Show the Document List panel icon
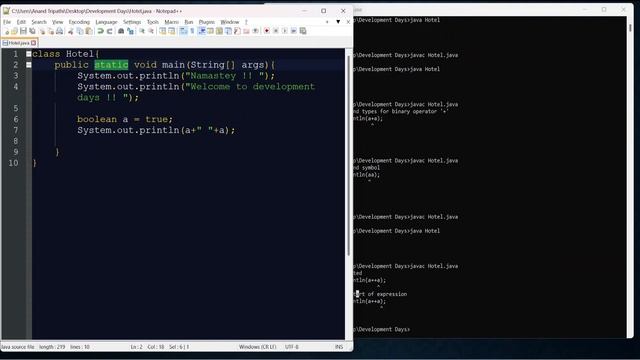The width and height of the screenshot is (640, 360). (228, 31)
